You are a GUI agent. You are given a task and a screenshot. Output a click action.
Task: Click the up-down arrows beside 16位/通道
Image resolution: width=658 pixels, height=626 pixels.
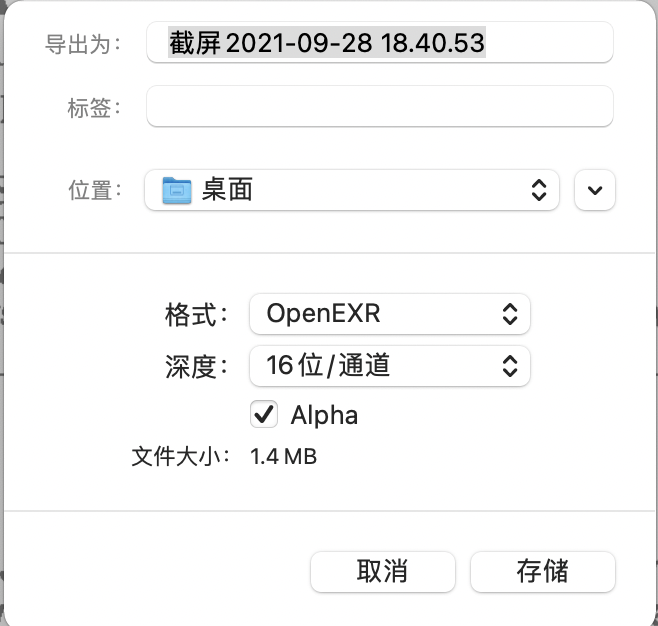pyautogui.click(x=509, y=366)
